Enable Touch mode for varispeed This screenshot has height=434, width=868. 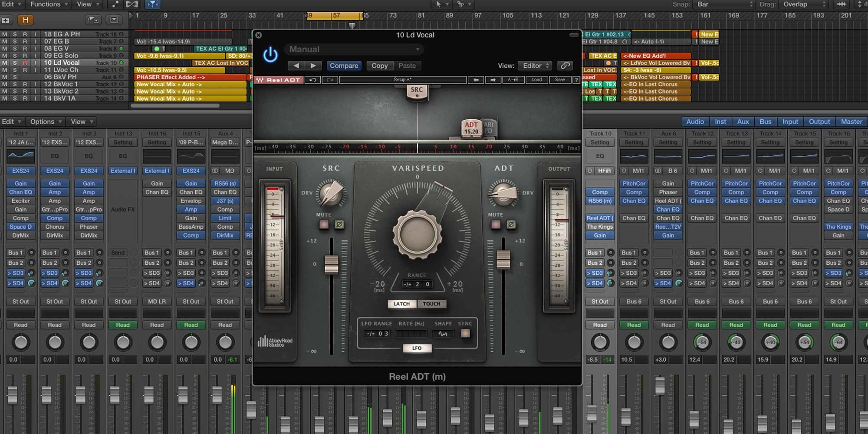pos(431,304)
